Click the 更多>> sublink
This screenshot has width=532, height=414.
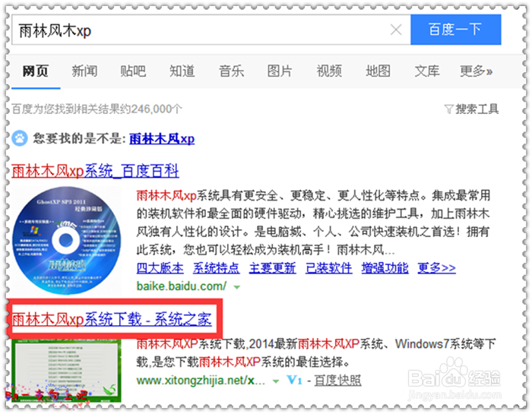tap(437, 268)
